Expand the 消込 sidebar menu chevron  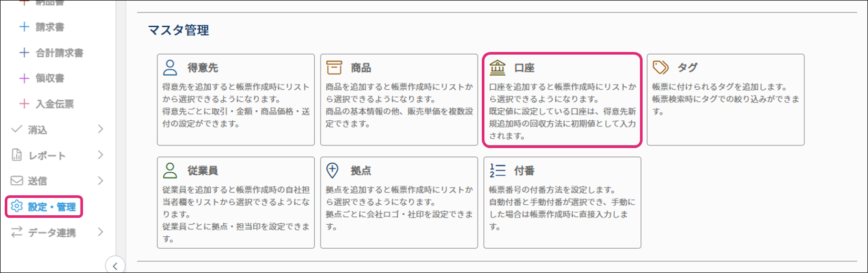click(x=100, y=129)
